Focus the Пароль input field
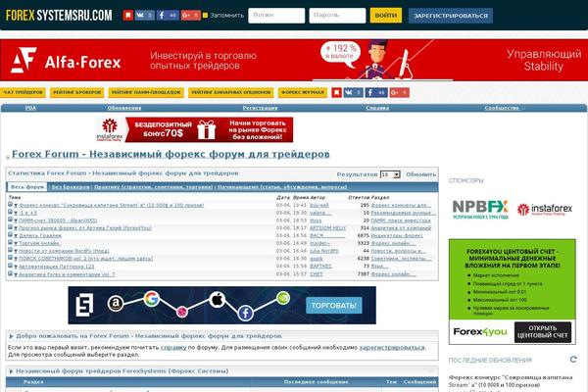 [337, 16]
